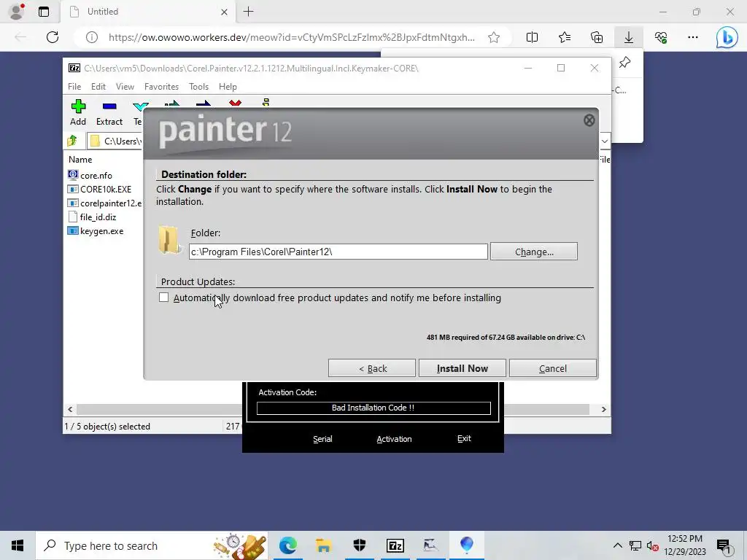Click the Activation button in the keygen
Viewport: 747px width, 560px height.
point(394,439)
